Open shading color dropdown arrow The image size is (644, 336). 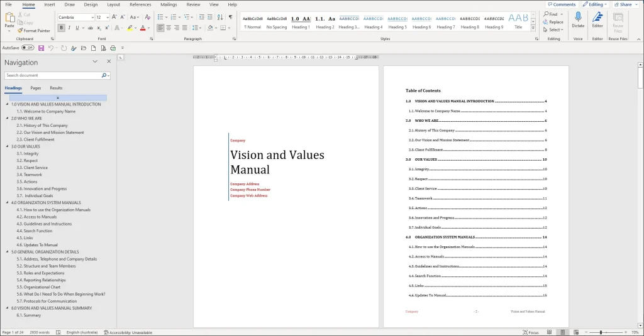(216, 28)
